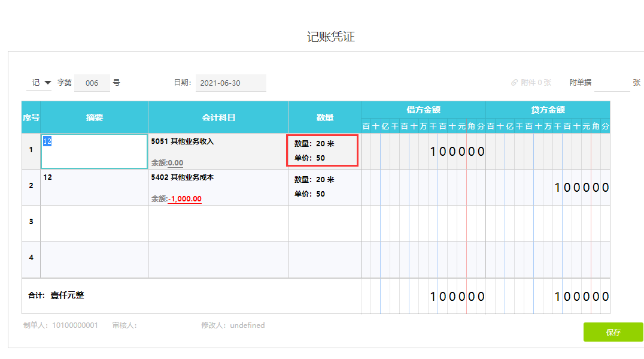The image size is (644, 359).
Task: Select account 5402 其他业务成本 in row 2
Action: [x=183, y=177]
